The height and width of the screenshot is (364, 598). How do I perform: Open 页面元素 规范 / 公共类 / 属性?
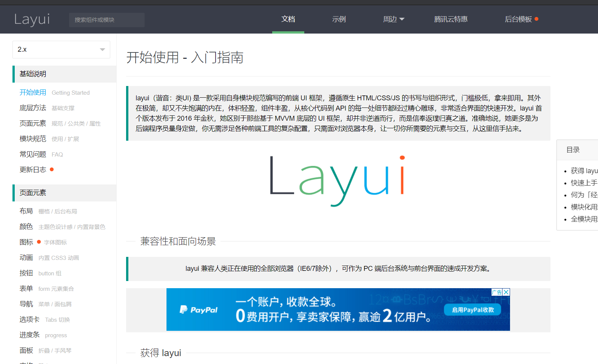60,123
